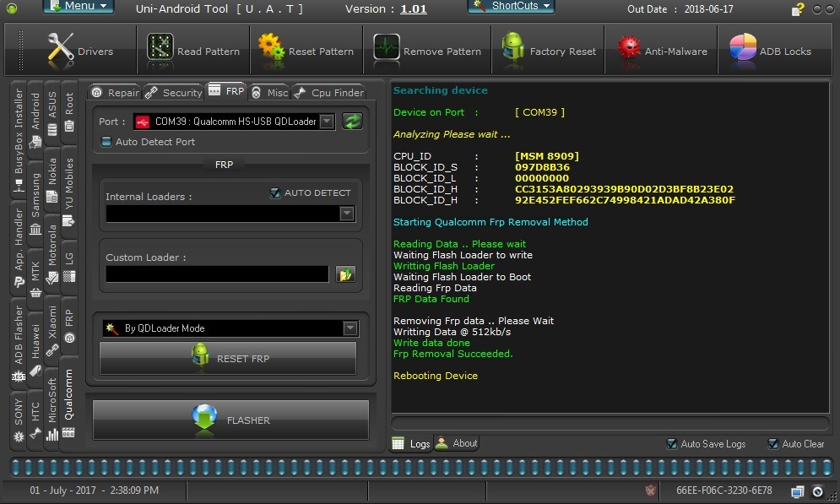Click the Read Pattern icon
The height and width of the screenshot is (504, 840).
tap(160, 47)
